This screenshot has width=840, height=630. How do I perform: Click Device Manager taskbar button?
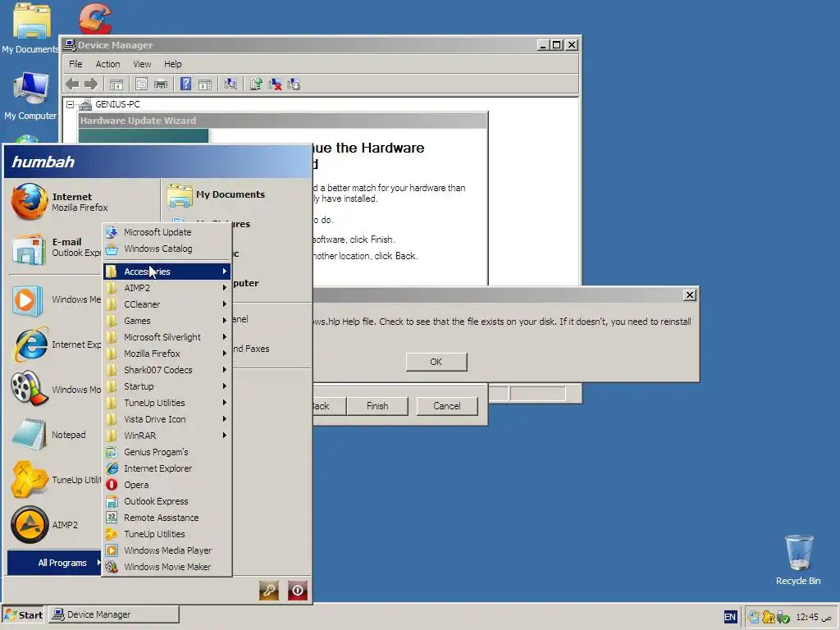click(114, 614)
